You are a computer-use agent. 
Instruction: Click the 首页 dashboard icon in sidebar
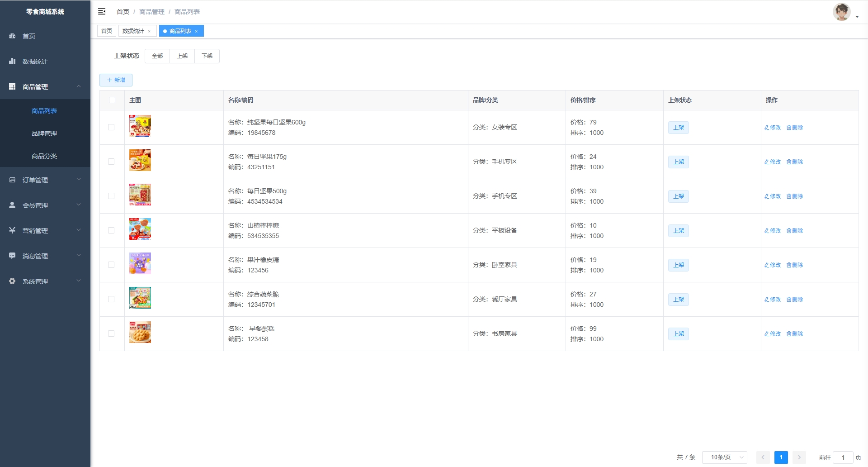tap(12, 36)
